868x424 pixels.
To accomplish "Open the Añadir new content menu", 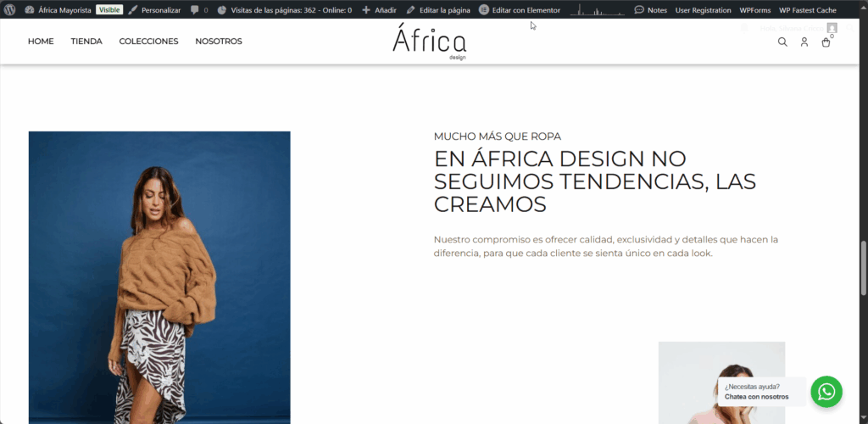I will tap(379, 10).
